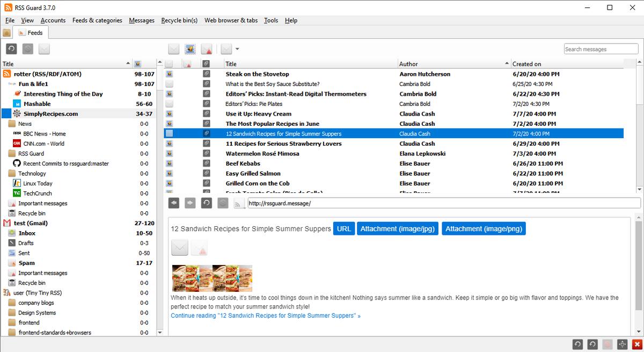Go forward in the embedded web browser

[190, 203]
